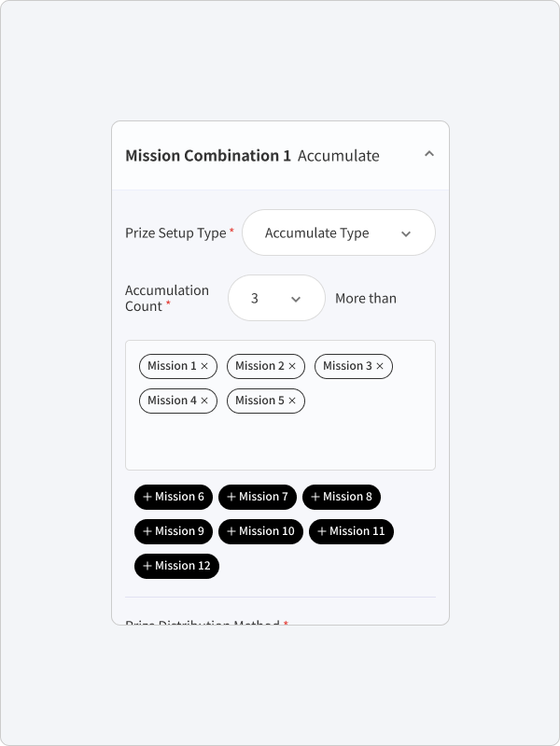Image resolution: width=560 pixels, height=746 pixels.
Task: Add Mission 9 to the combination
Action: pyautogui.click(x=174, y=531)
